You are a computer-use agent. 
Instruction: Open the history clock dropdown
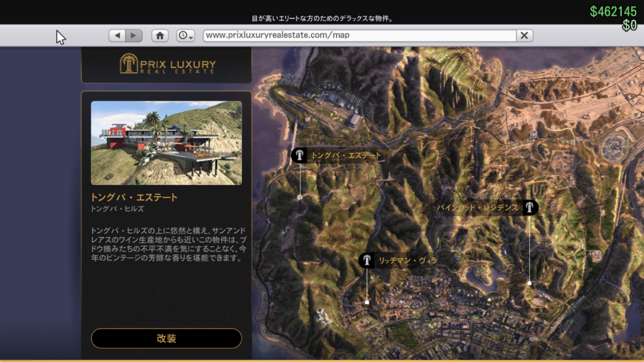click(186, 36)
